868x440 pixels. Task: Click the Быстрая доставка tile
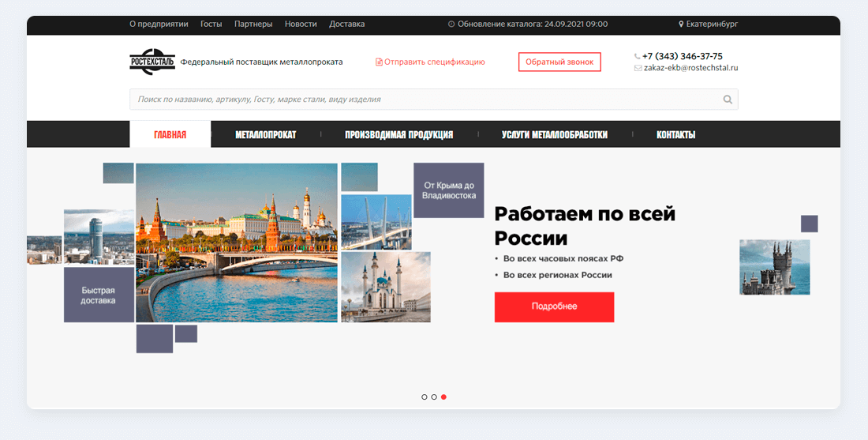(x=99, y=295)
